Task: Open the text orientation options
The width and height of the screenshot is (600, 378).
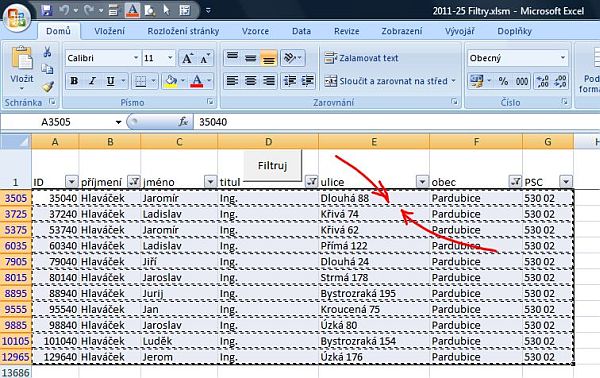Action: click(293, 58)
